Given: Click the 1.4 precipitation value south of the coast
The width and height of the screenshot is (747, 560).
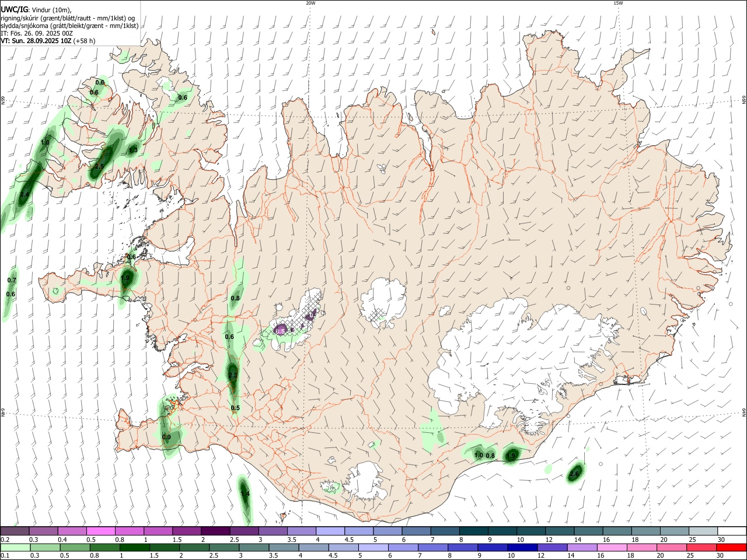Looking at the screenshot, I should coord(245,494).
